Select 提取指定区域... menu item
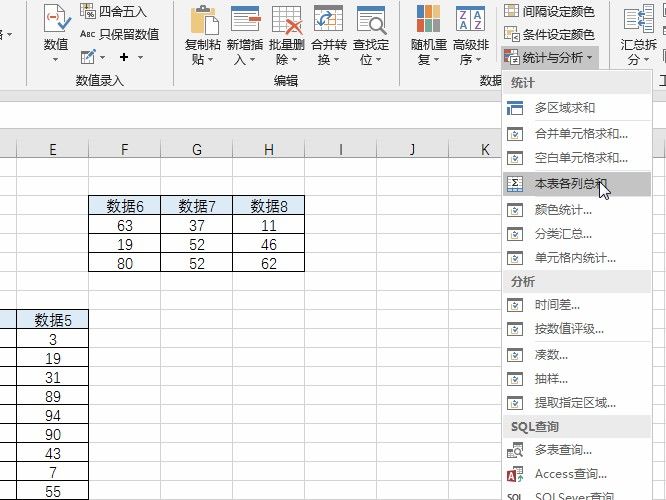This screenshot has width=666, height=500. point(577,403)
